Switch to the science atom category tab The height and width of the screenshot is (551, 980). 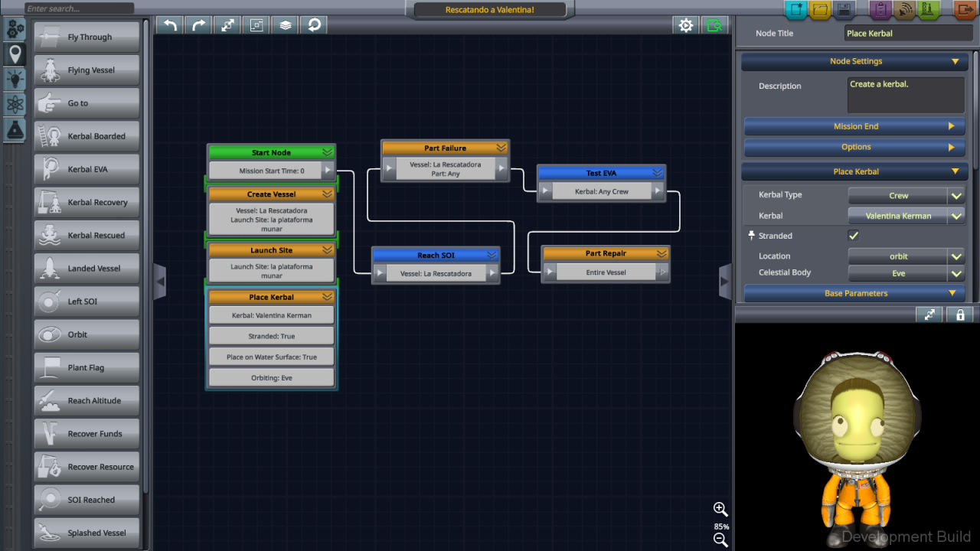(15, 105)
